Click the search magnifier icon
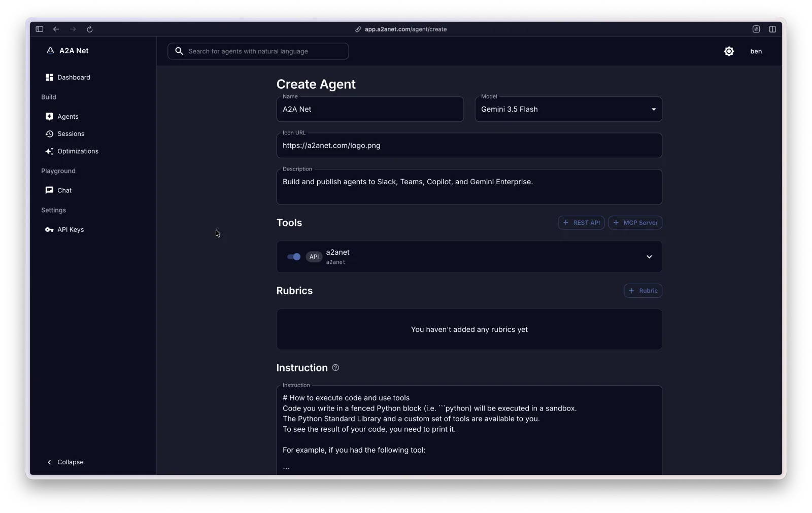This screenshot has width=812, height=513. pyautogui.click(x=179, y=51)
